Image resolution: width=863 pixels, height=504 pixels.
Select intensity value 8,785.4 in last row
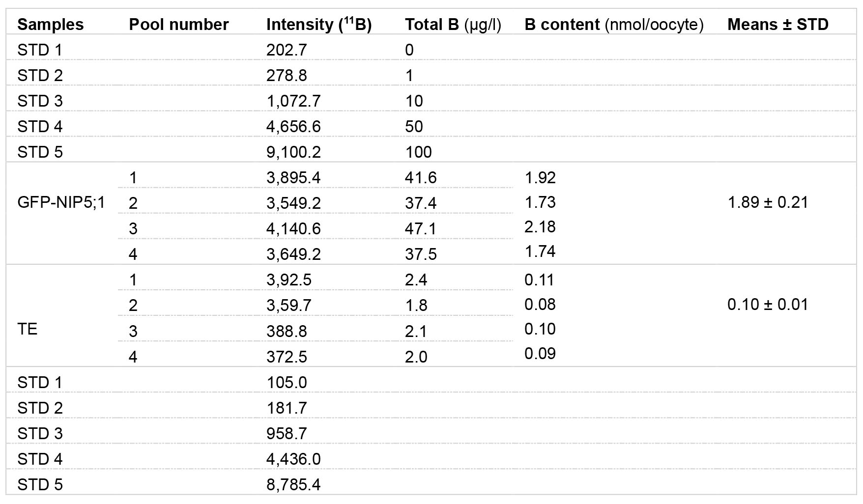pos(293,485)
